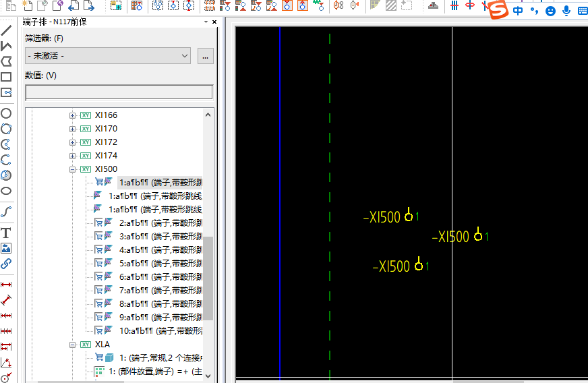588x383 pixels.
Task: Click the filter browse button (...)
Action: click(206, 56)
